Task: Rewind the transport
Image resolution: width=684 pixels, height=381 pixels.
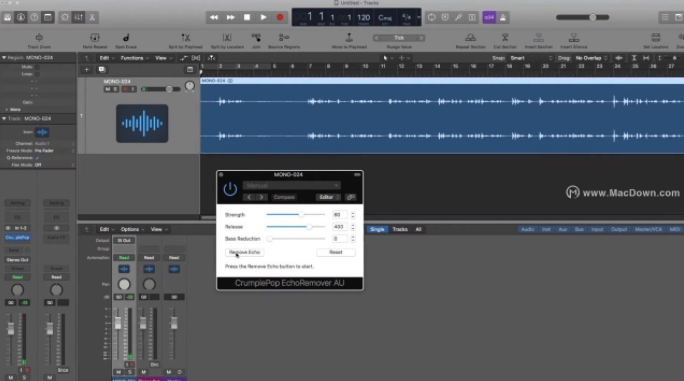Action: pyautogui.click(x=214, y=17)
